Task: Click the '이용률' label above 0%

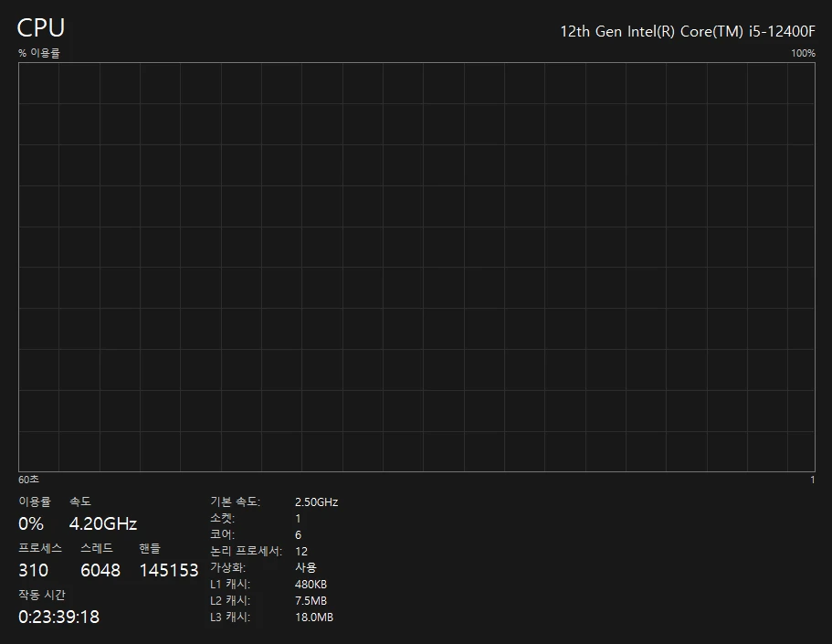Action: click(35, 501)
